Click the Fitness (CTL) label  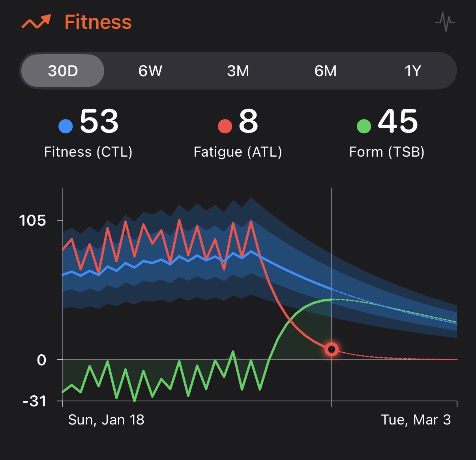point(88,152)
